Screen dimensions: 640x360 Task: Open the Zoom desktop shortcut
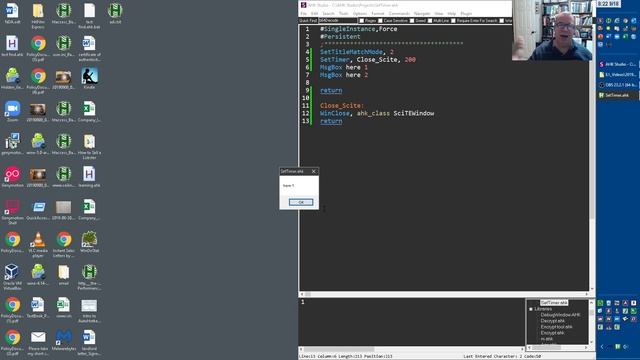(x=12, y=111)
